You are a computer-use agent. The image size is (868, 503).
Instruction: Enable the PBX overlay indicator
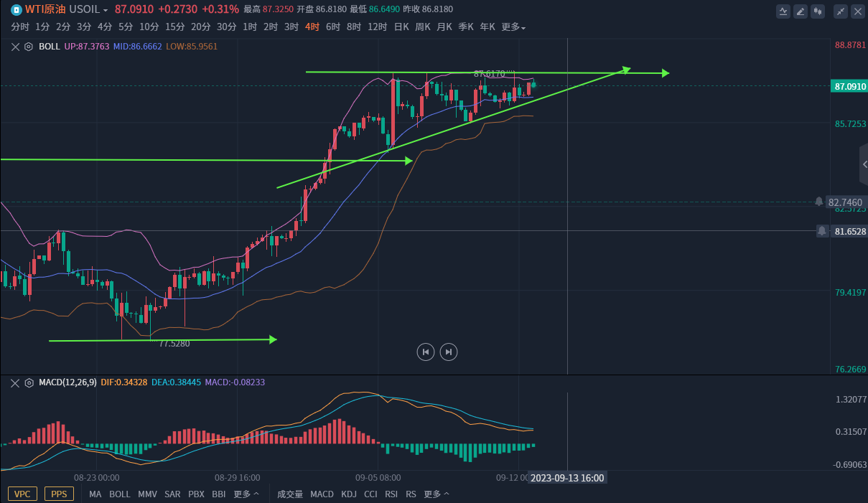pyautogui.click(x=196, y=494)
